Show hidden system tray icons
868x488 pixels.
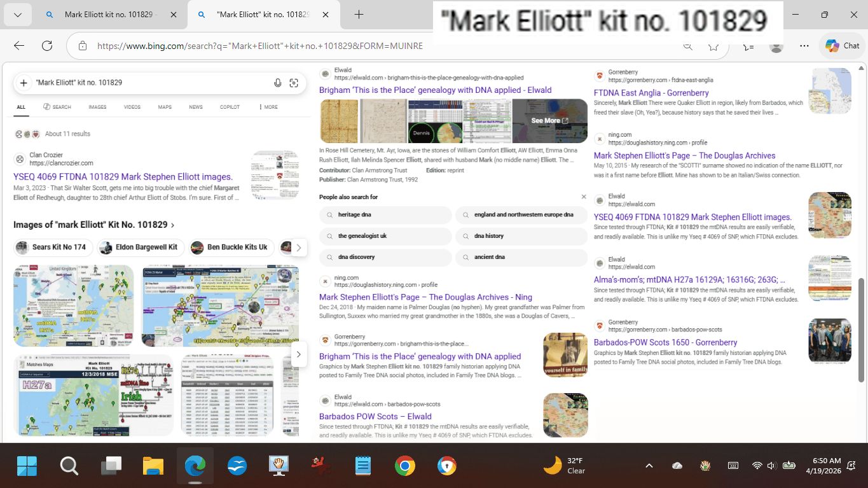pyautogui.click(x=649, y=466)
